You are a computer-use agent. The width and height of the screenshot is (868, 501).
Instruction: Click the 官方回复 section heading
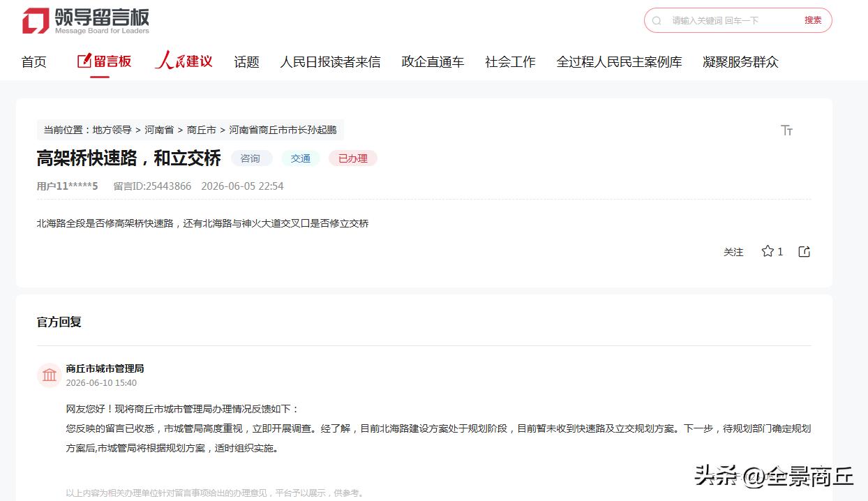point(59,322)
